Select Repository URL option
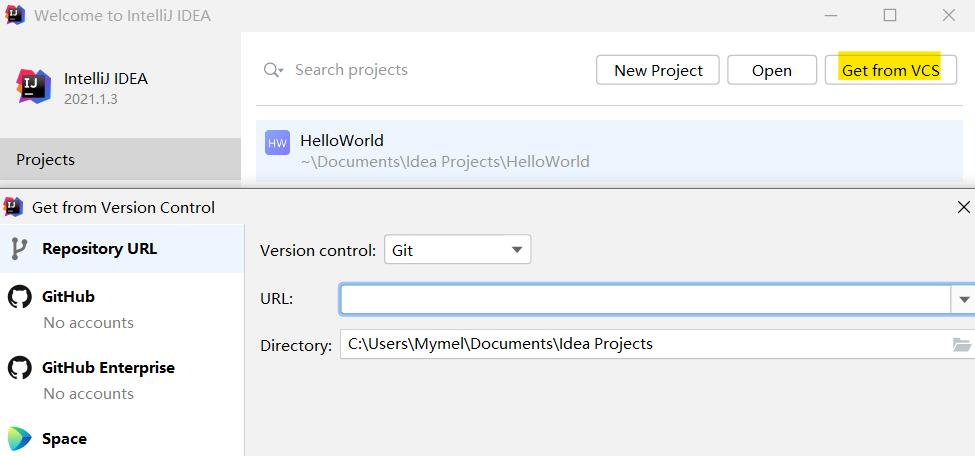975x456 pixels. (x=122, y=249)
